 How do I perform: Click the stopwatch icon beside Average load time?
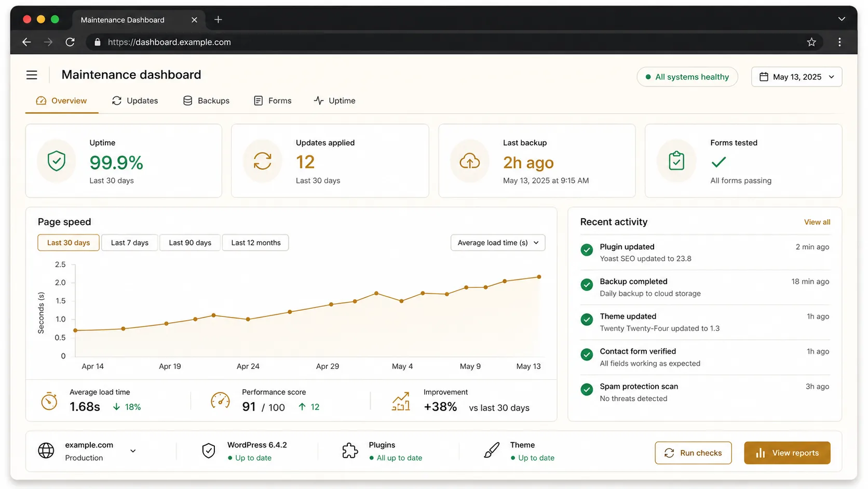49,401
